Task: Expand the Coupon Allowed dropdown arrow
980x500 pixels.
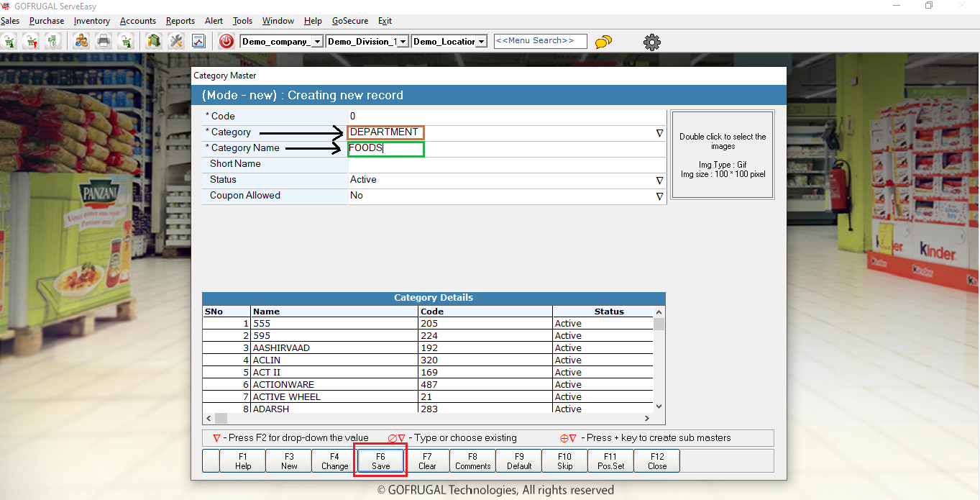Action: click(659, 196)
